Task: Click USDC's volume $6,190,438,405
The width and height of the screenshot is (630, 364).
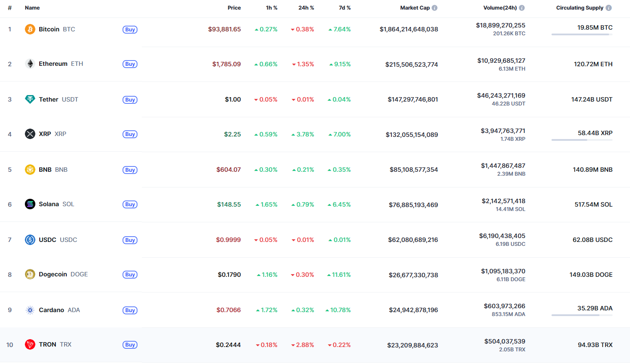Action: tap(502, 236)
